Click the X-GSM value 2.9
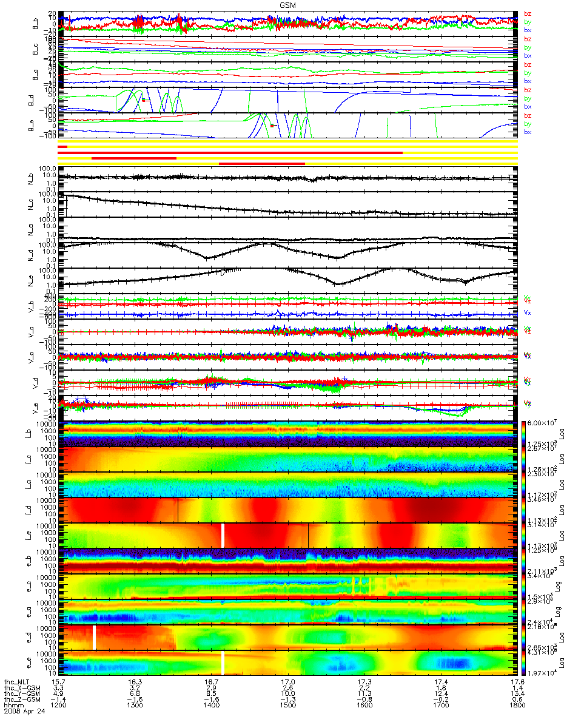This screenshot has width=564, height=728. point(211,688)
